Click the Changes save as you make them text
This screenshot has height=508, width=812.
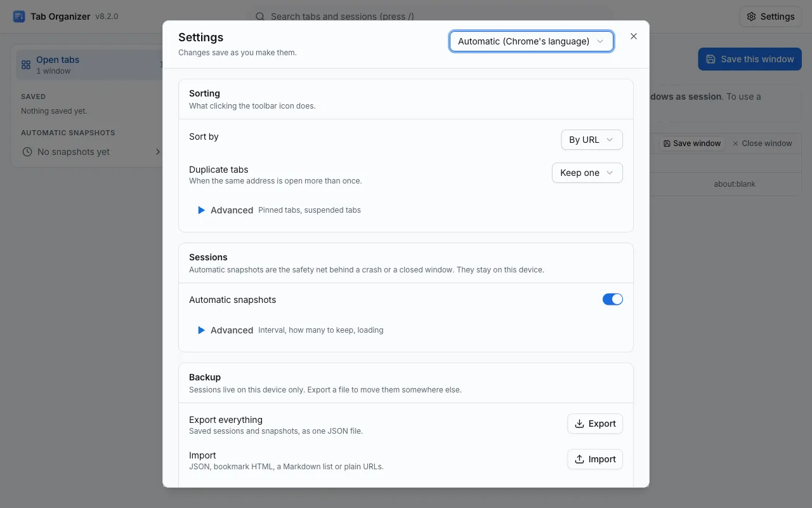tap(237, 53)
